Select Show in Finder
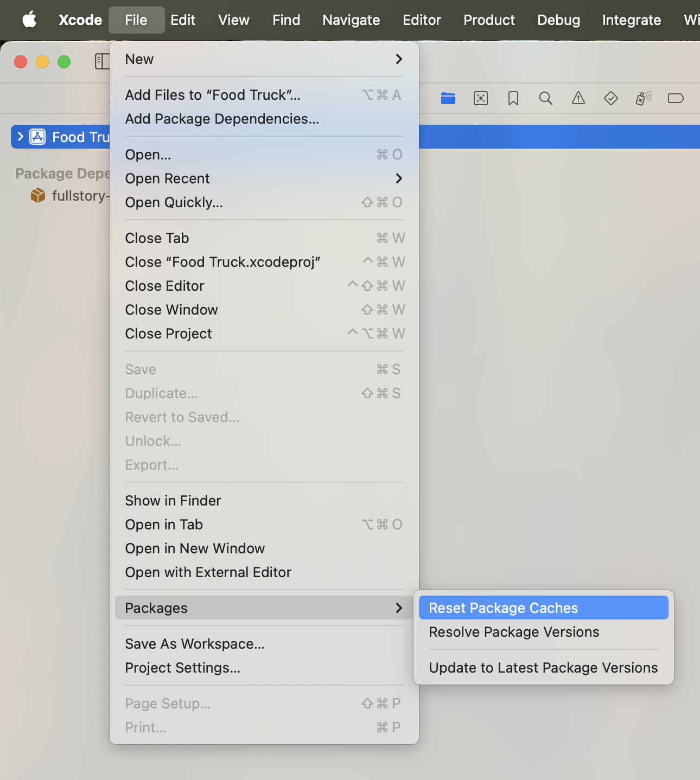 (x=264, y=501)
